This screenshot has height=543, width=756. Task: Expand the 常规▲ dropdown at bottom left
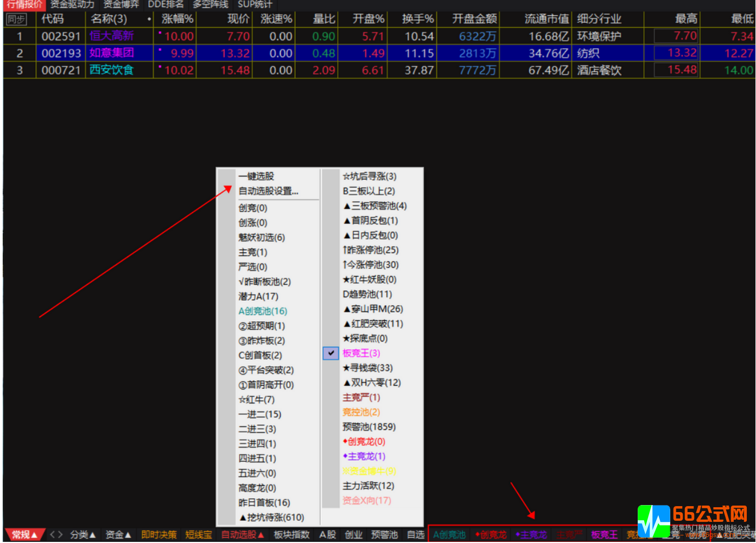point(23,534)
